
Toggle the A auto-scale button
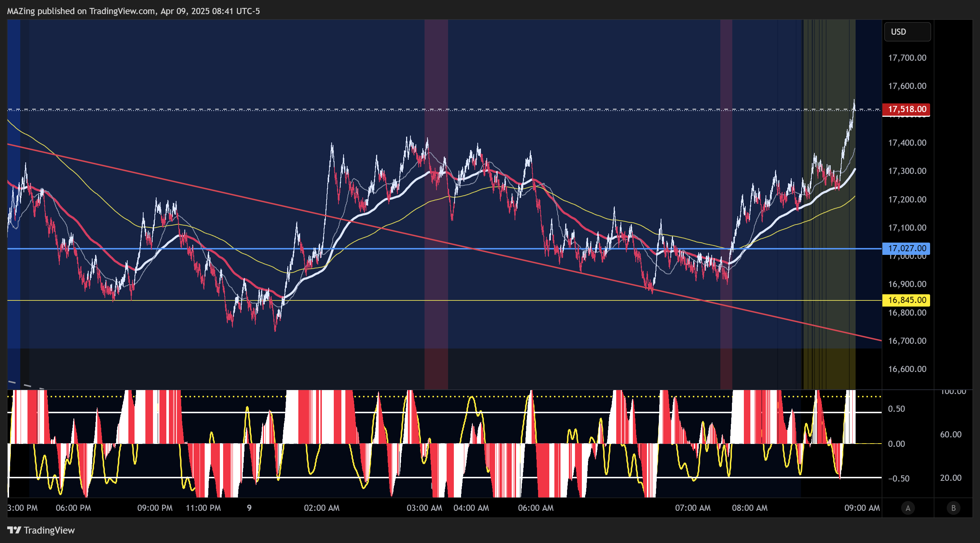[x=908, y=508]
